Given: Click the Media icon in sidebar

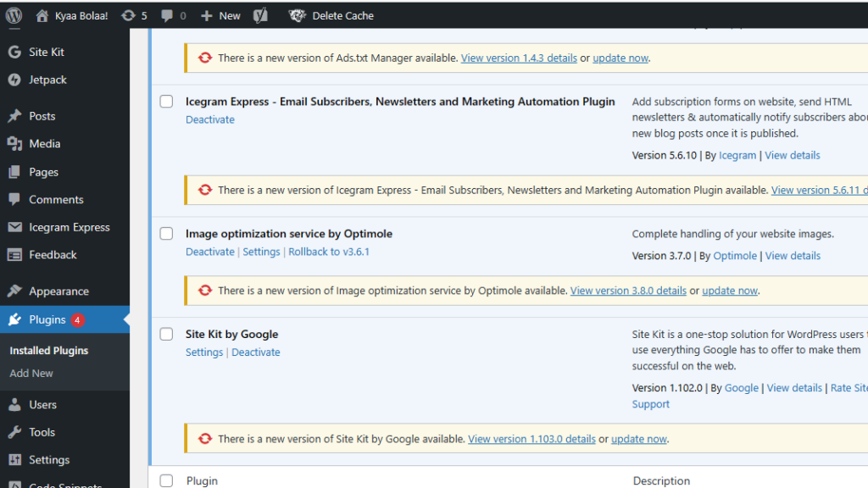Looking at the screenshot, I should click(x=14, y=144).
